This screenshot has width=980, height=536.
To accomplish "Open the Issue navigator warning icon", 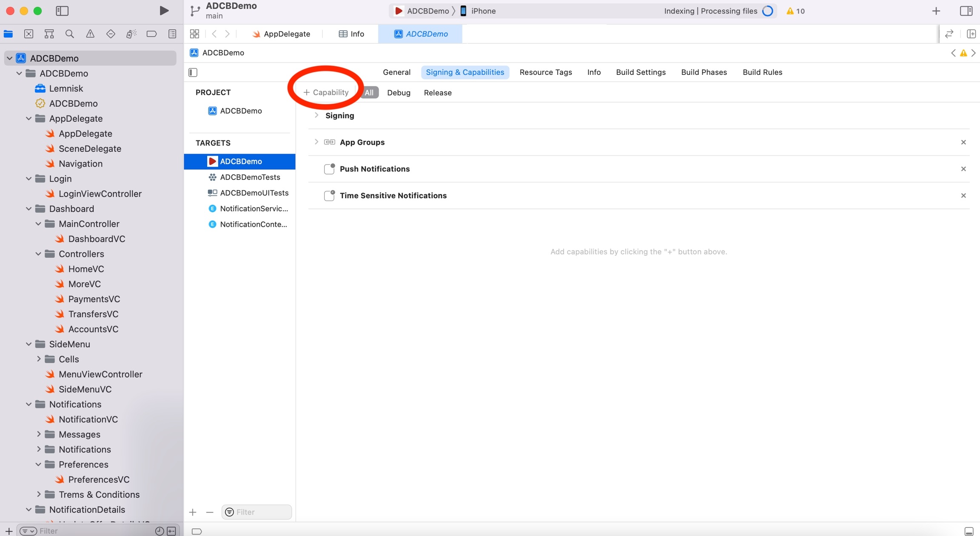I will [x=90, y=34].
